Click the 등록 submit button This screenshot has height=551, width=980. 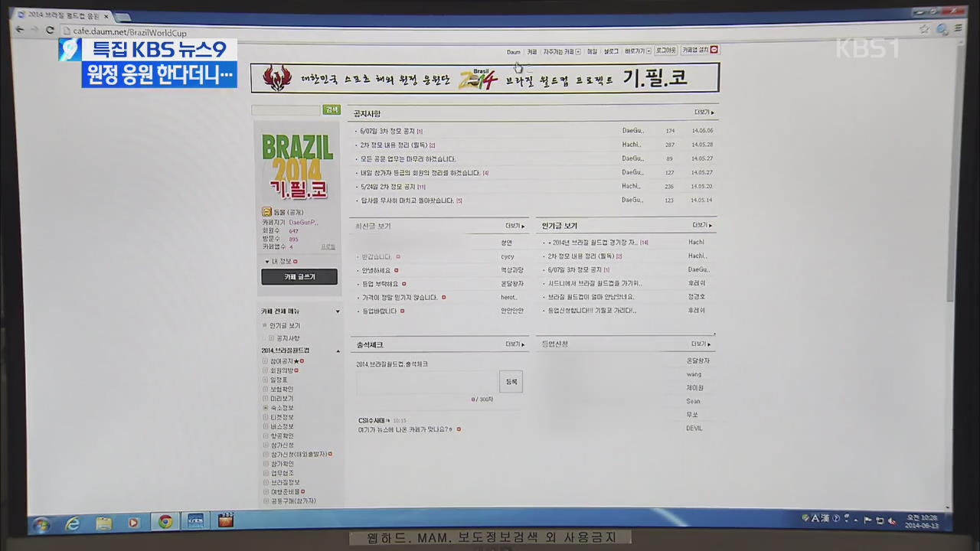click(x=511, y=381)
